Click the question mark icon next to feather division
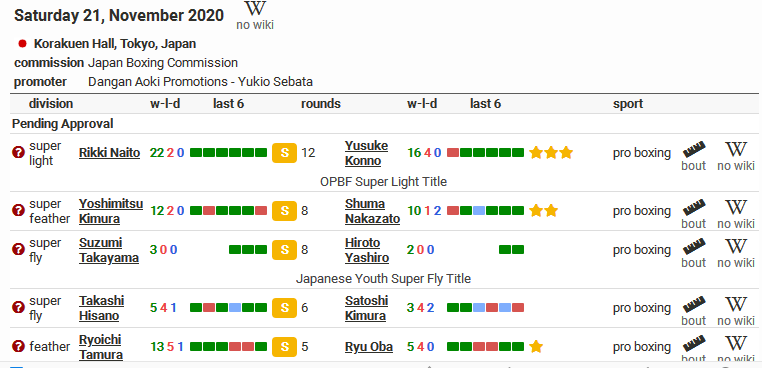This screenshot has width=762, height=368. 18,347
